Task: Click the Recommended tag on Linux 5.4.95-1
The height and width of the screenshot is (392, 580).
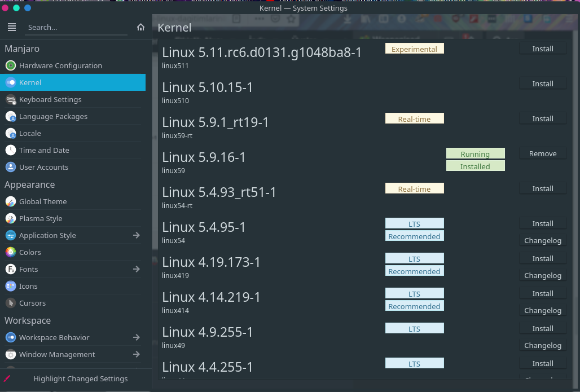Action: [414, 236]
